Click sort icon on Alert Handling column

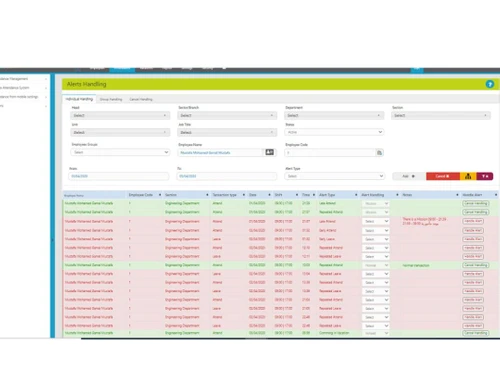(x=397, y=195)
